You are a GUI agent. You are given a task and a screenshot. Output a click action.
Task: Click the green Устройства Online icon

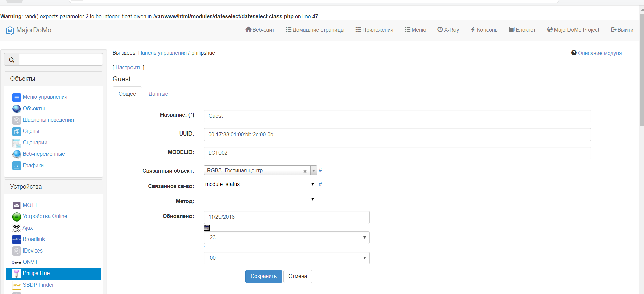[x=17, y=216]
